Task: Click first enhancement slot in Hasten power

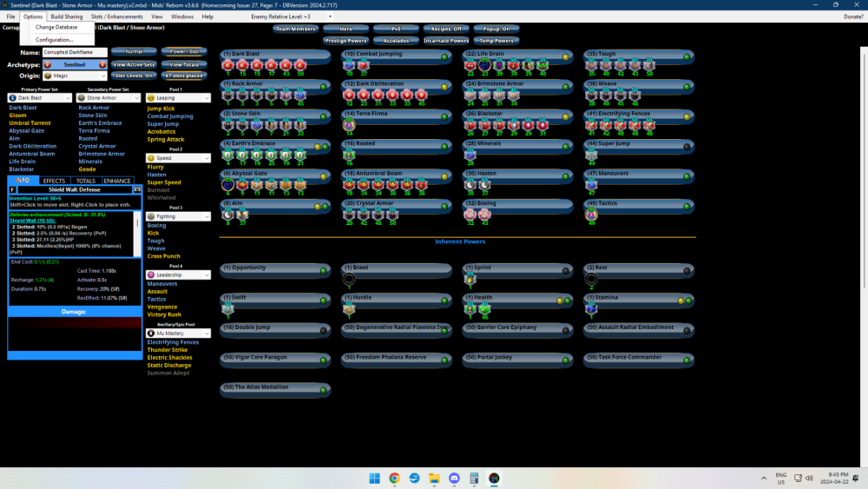Action: 470,184
